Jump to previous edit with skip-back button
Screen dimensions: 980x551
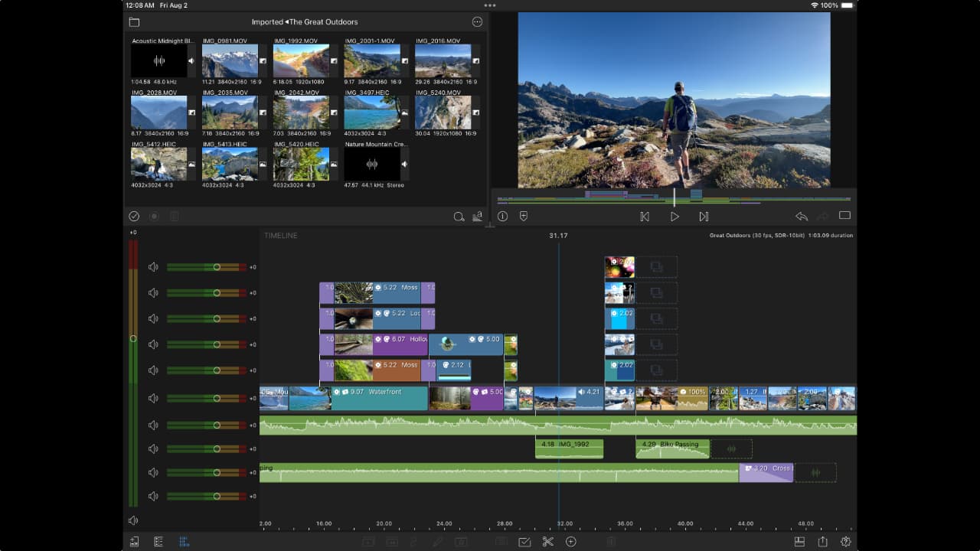(645, 217)
